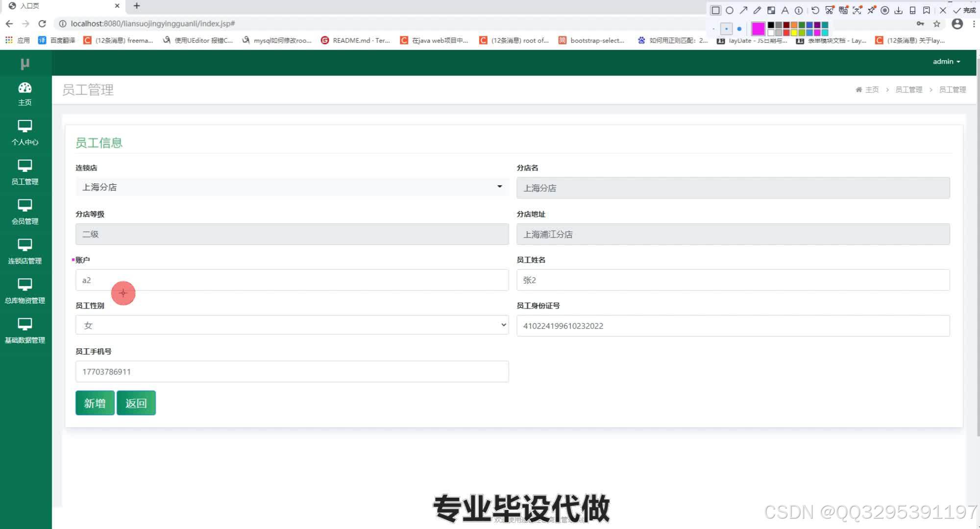Screen dimensions: 980x529
Task: Cancel the screenshot with X icon
Action: 943,10
